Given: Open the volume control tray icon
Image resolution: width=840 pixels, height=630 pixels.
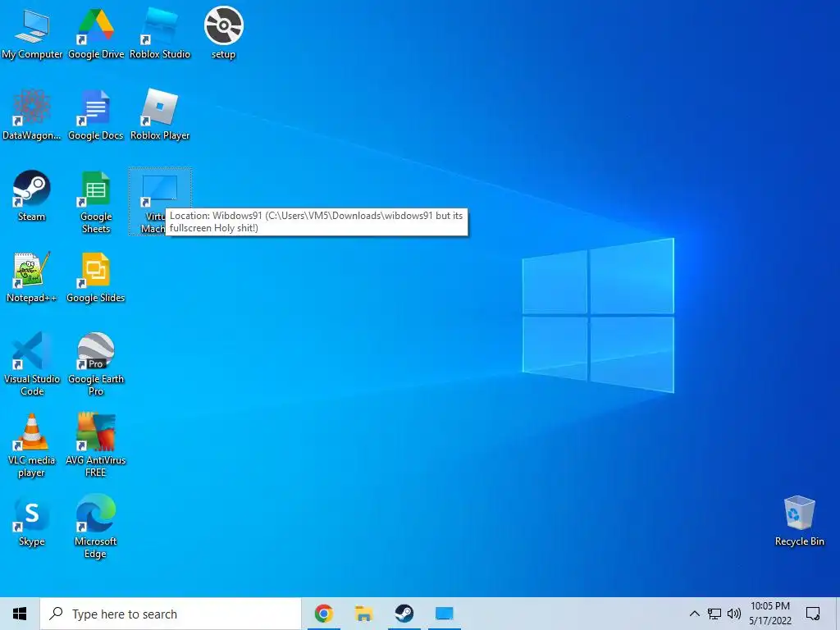Looking at the screenshot, I should [x=734, y=614].
